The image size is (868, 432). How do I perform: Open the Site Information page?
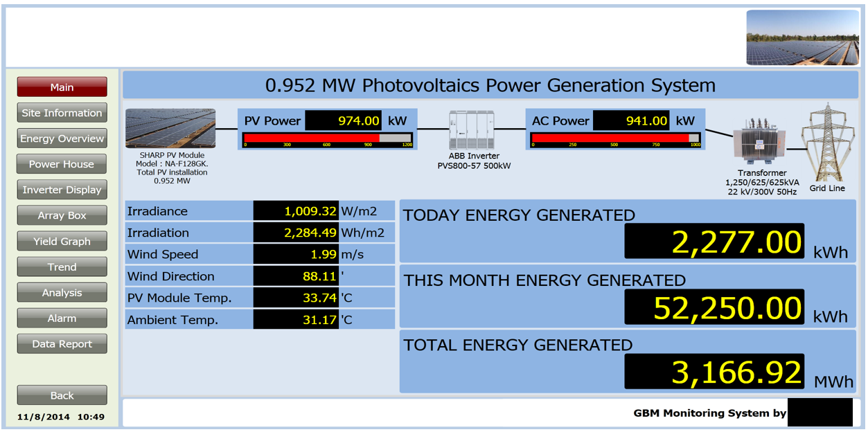[x=62, y=113]
